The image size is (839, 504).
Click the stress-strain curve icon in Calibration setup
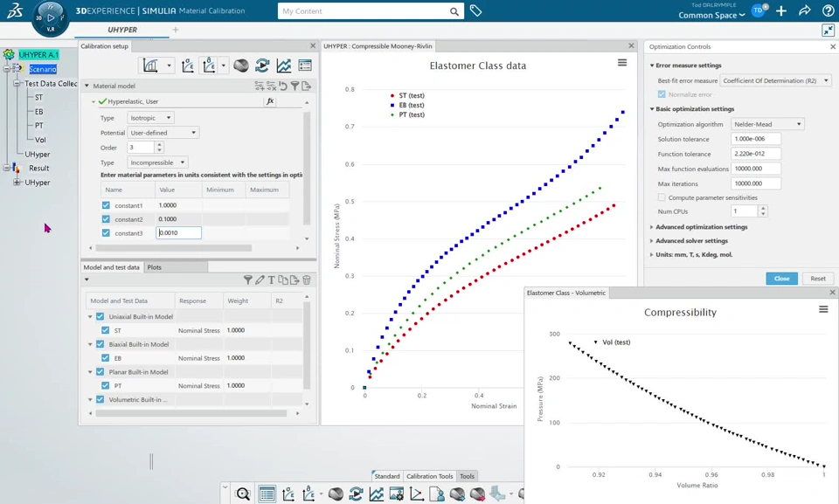click(x=187, y=66)
